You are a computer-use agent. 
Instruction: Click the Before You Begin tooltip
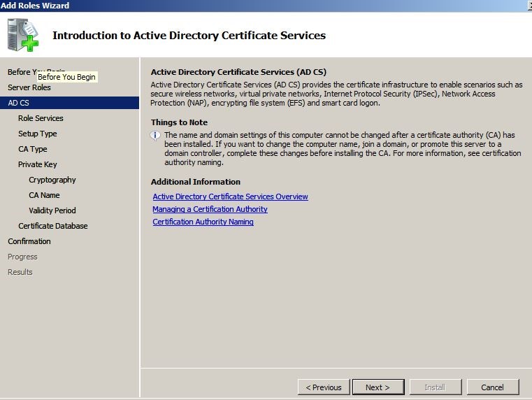[66, 77]
